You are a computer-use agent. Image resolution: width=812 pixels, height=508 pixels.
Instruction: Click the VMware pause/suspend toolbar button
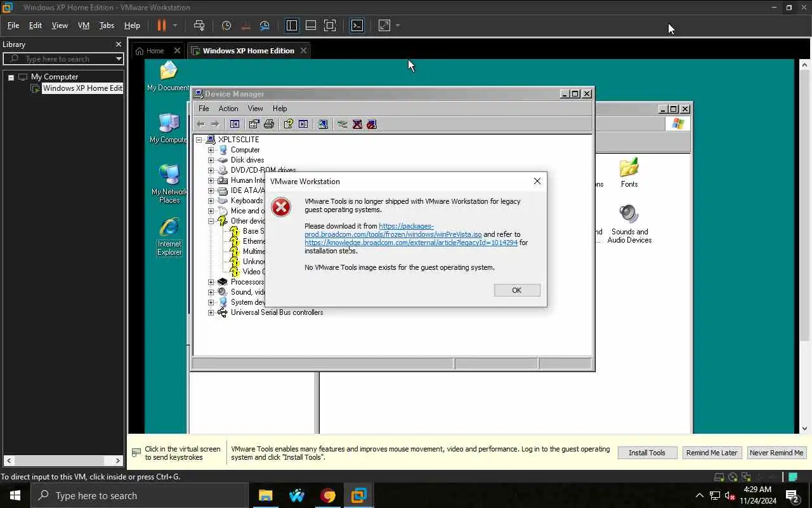tap(161, 25)
